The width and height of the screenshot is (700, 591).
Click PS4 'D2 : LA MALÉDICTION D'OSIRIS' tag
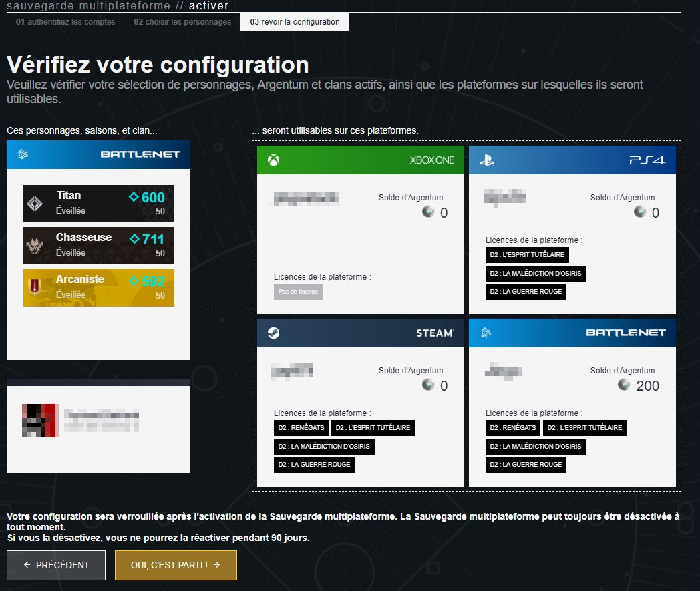535,273
